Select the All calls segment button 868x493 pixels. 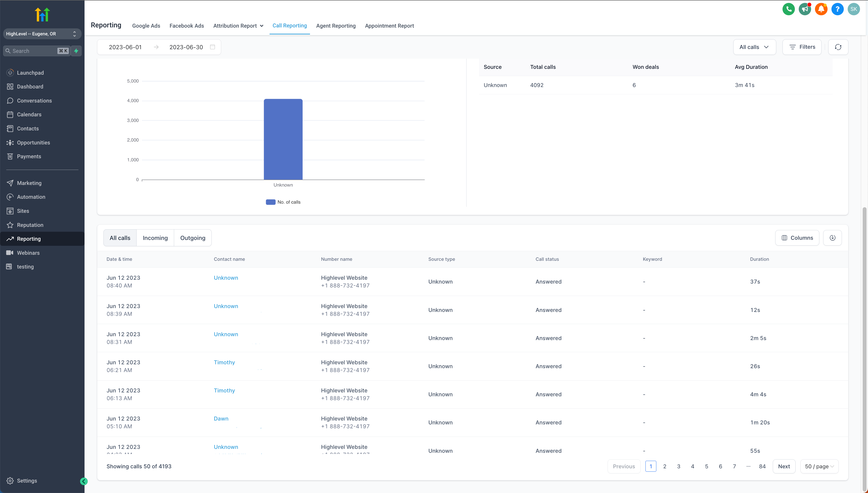(x=120, y=238)
